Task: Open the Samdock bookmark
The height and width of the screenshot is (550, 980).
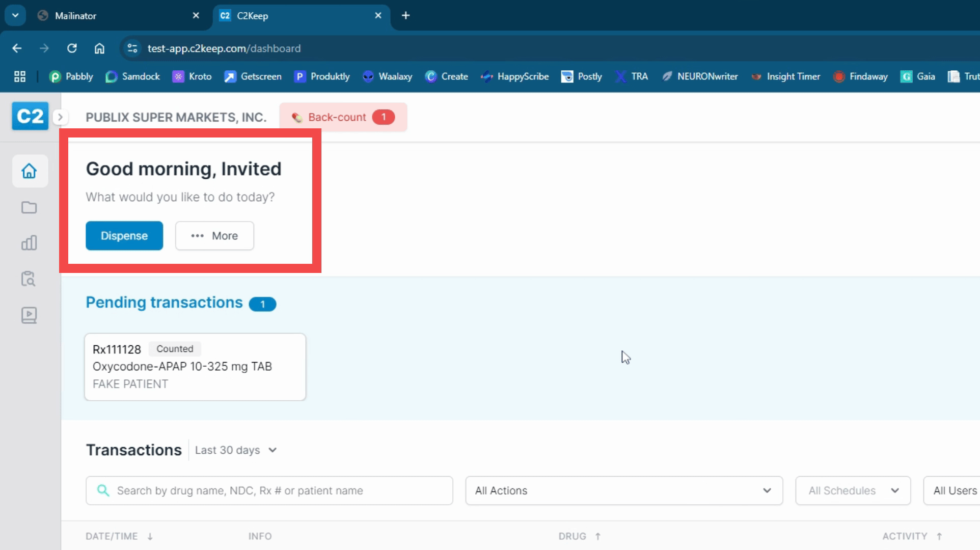Action: tap(133, 76)
